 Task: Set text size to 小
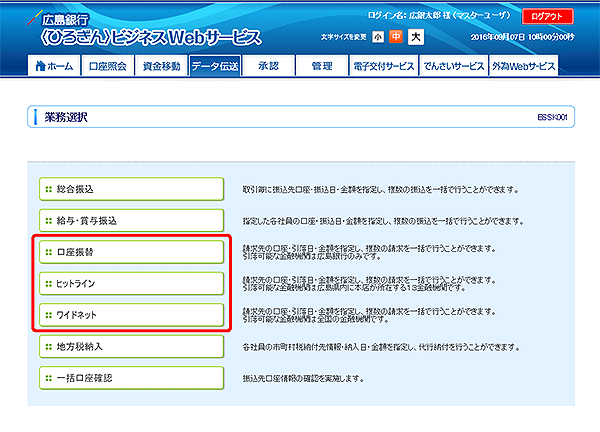378,37
